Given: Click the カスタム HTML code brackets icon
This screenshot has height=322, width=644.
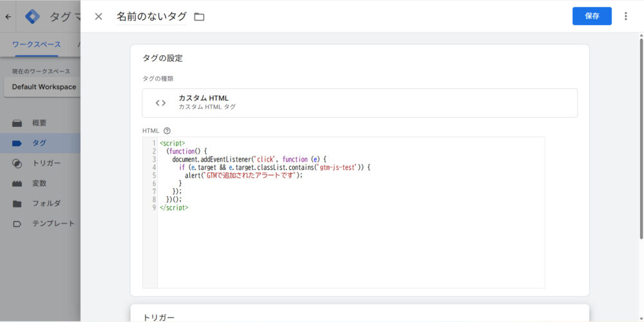Looking at the screenshot, I should [x=161, y=102].
